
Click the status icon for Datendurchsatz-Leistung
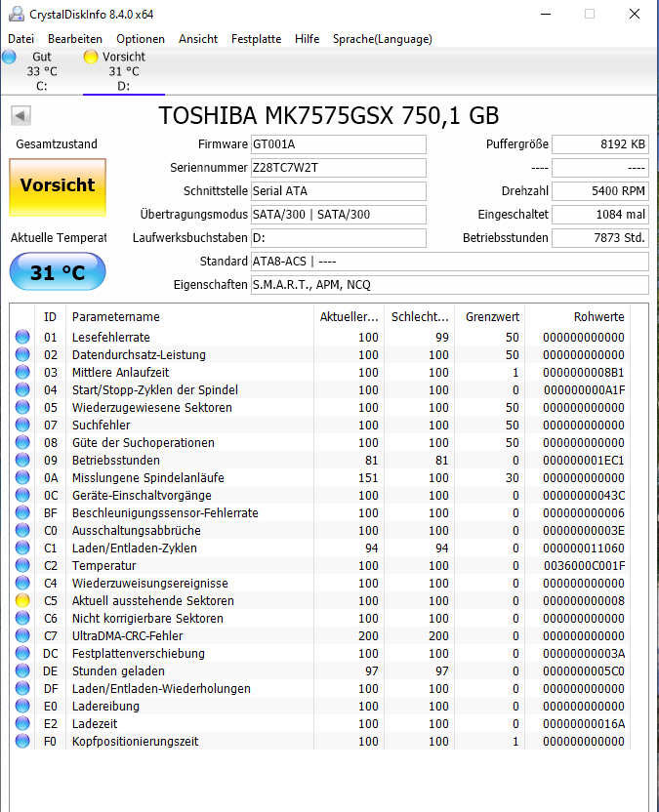coord(22,354)
